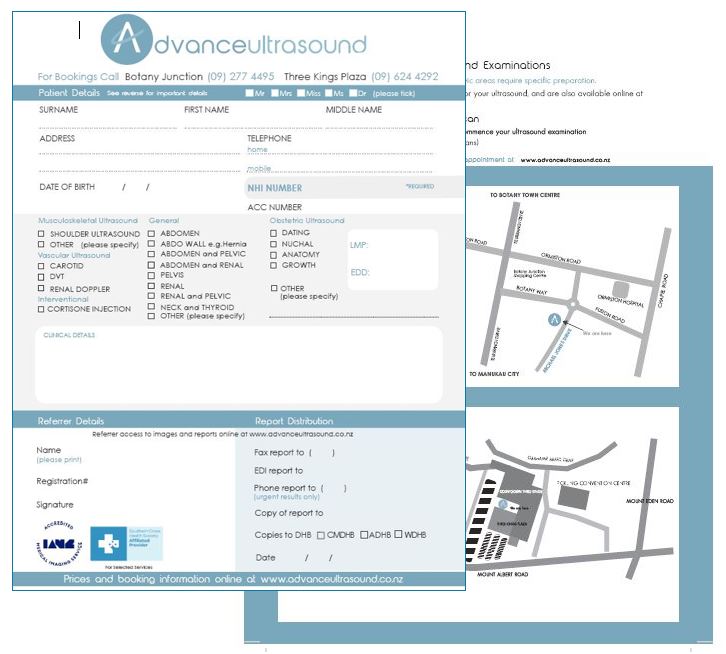The width and height of the screenshot is (726, 654).
Task: Click the NHI NUMBER field
Action: pos(355,188)
